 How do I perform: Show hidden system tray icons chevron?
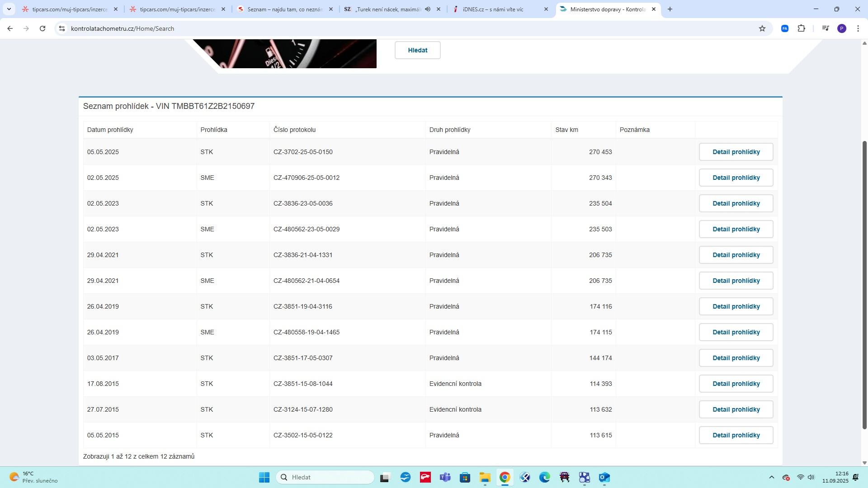tap(772, 478)
